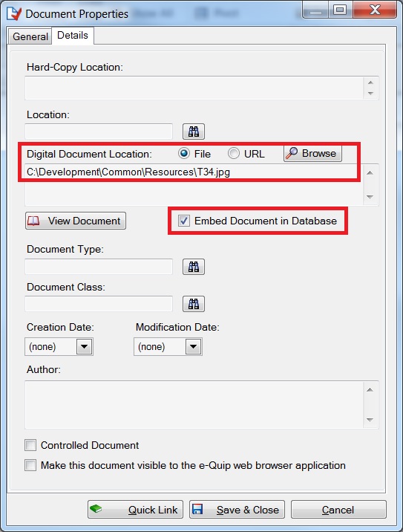Expand the Creation Date dropdown
This screenshot has width=403, height=532.
84,347
